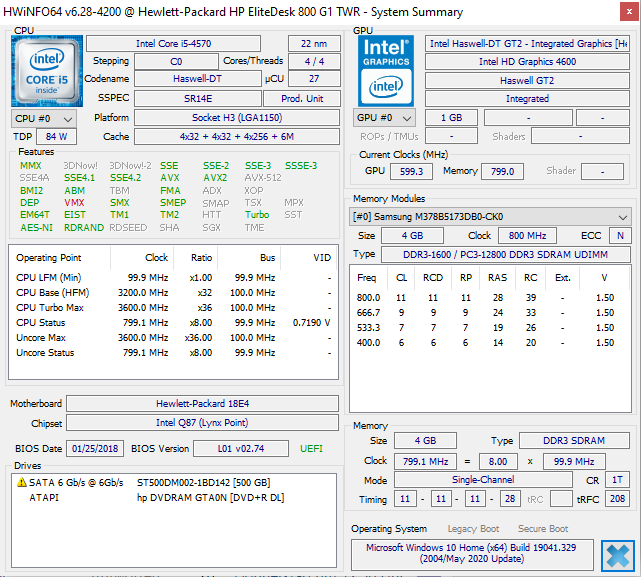Click the Intel Haswell-DT GT2 graphics name field

527,44
